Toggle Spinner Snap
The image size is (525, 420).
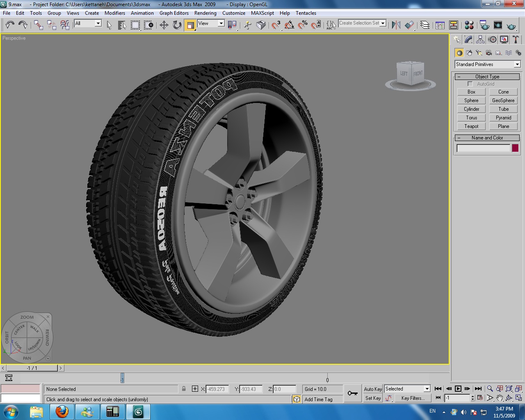tap(315, 25)
